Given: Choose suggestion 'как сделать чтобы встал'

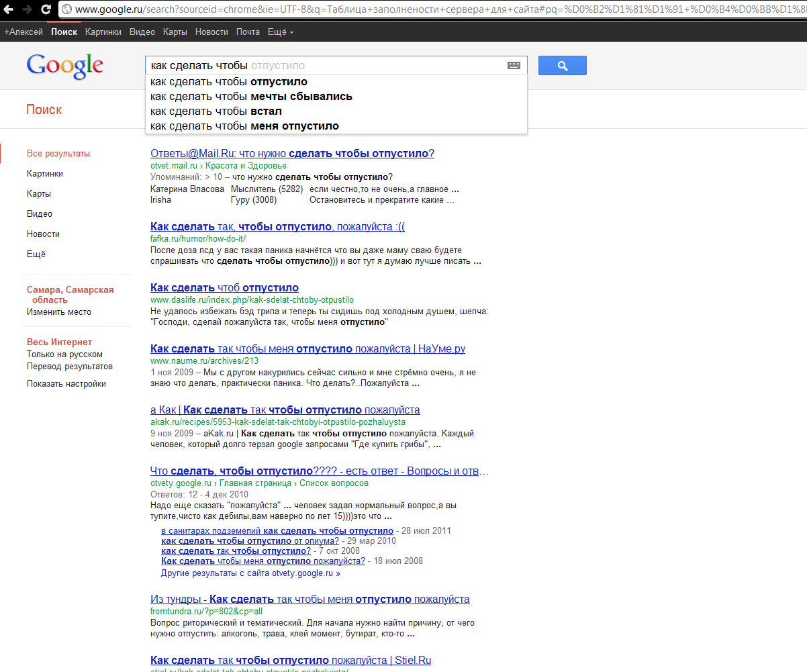Looking at the screenshot, I should point(336,111).
